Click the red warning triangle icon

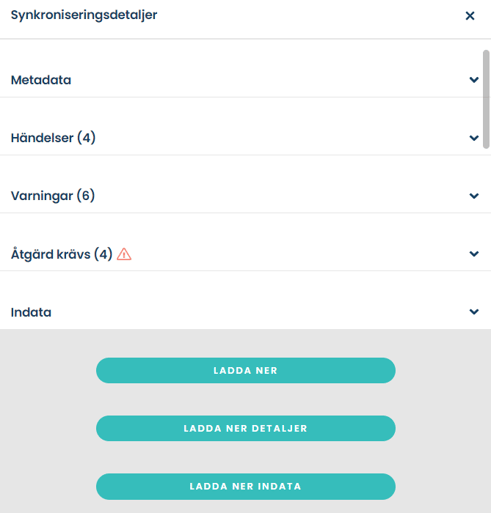[x=124, y=254]
